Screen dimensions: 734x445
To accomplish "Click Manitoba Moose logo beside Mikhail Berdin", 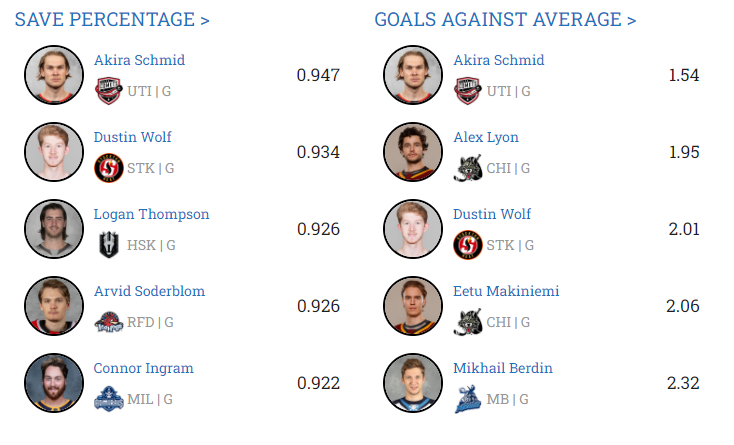I will (468, 399).
